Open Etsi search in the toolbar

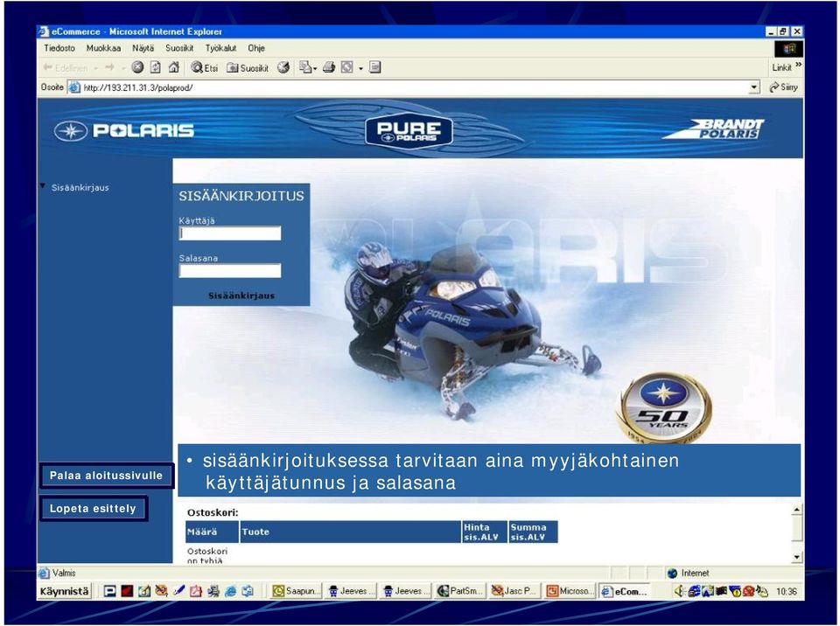coord(205,67)
